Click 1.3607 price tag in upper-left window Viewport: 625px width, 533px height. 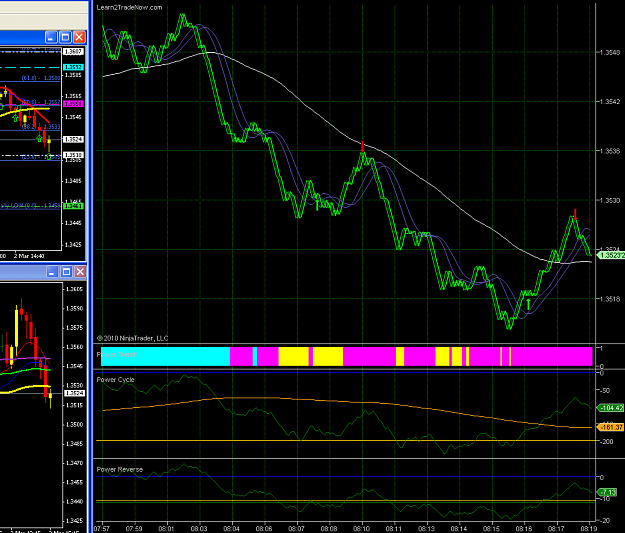[x=73, y=51]
